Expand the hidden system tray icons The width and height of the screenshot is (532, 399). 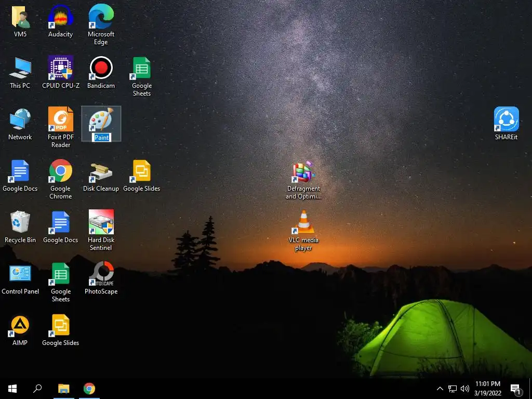[x=440, y=389]
